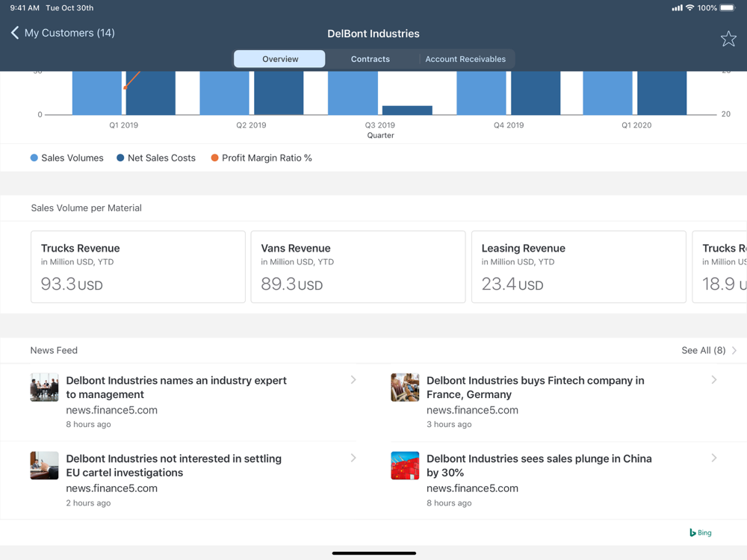Open the Leasing Revenue 23.4 USD card
Screen dimensions: 747x560
click(x=579, y=267)
